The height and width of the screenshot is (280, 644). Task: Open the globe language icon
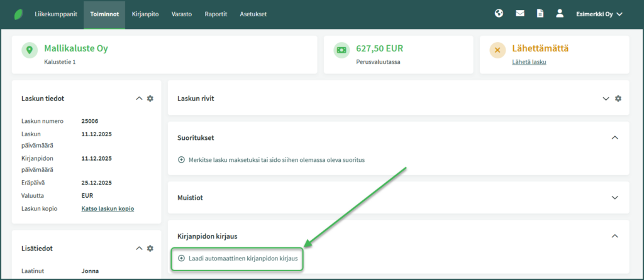point(499,13)
